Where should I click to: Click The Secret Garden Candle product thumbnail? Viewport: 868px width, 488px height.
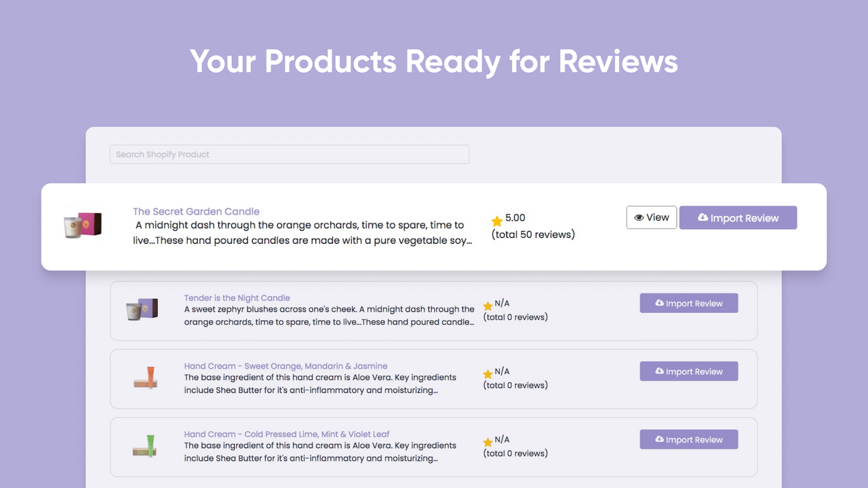click(x=81, y=226)
